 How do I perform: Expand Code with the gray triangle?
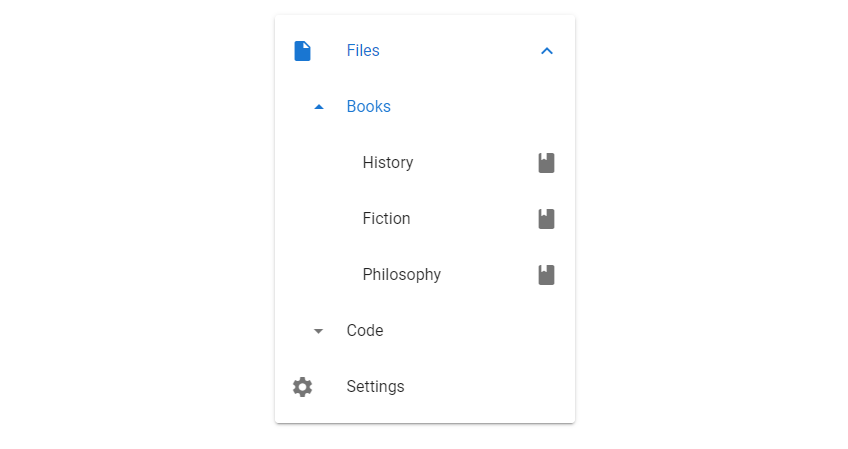[319, 331]
